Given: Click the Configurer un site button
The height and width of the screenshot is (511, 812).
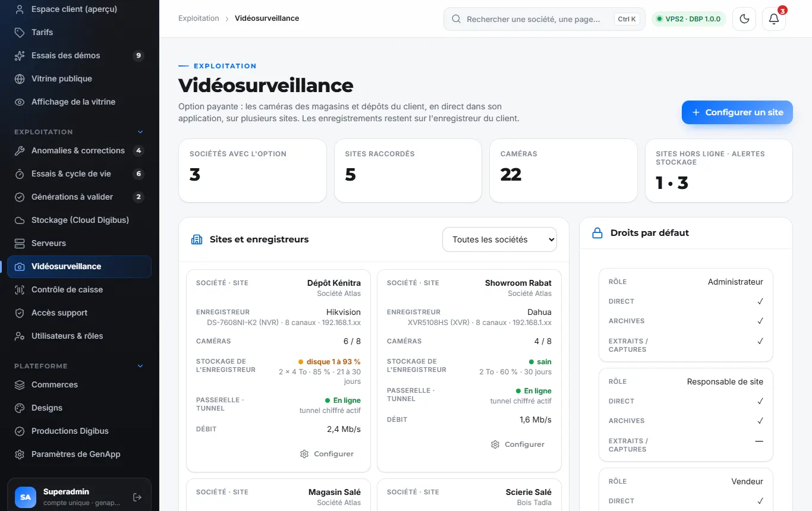Looking at the screenshot, I should [737, 112].
